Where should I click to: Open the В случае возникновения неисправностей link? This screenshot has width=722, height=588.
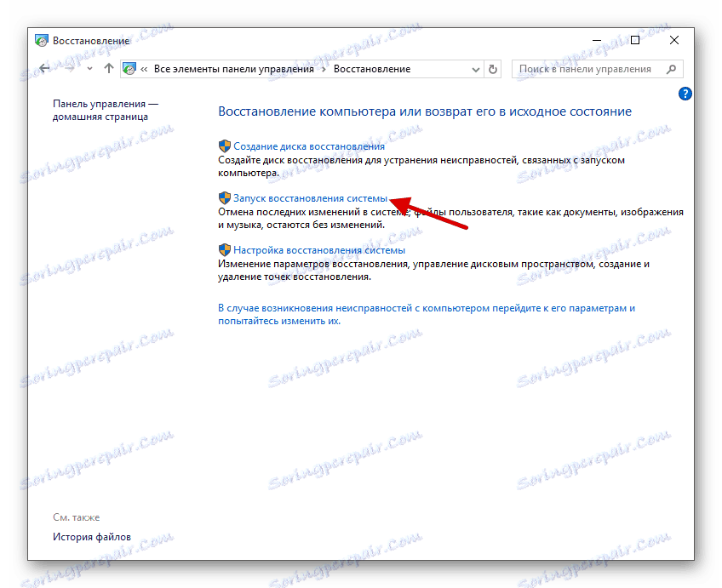(x=427, y=315)
